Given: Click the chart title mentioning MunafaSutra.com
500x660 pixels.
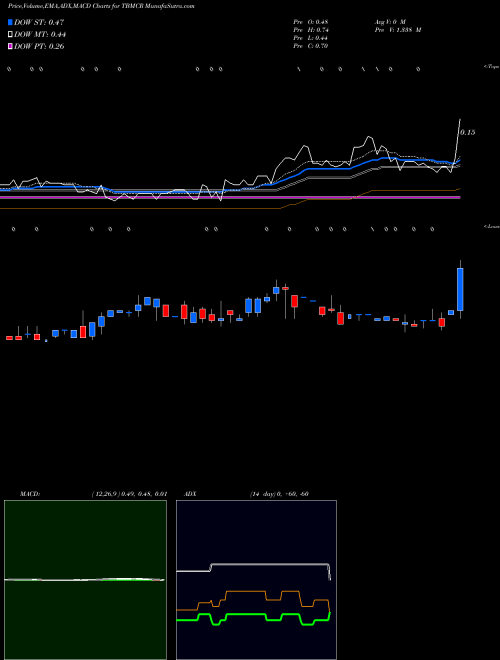Looking at the screenshot, I should pos(101,7).
